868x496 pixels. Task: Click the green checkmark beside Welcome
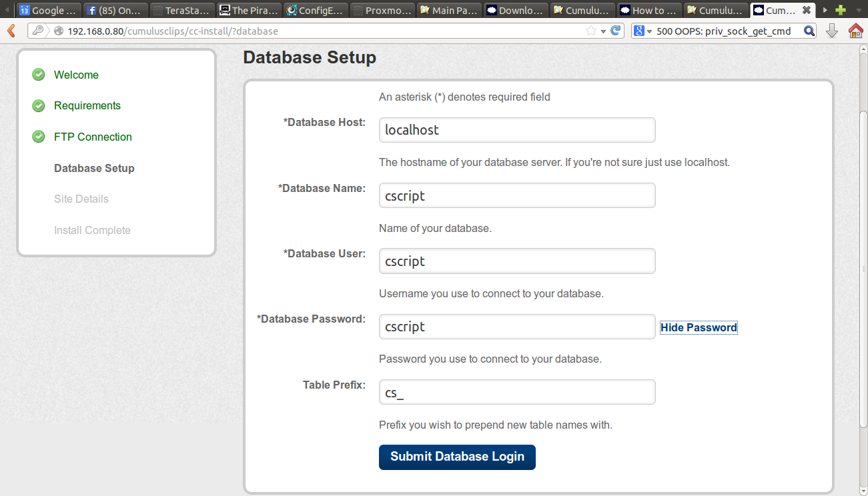pos(39,75)
